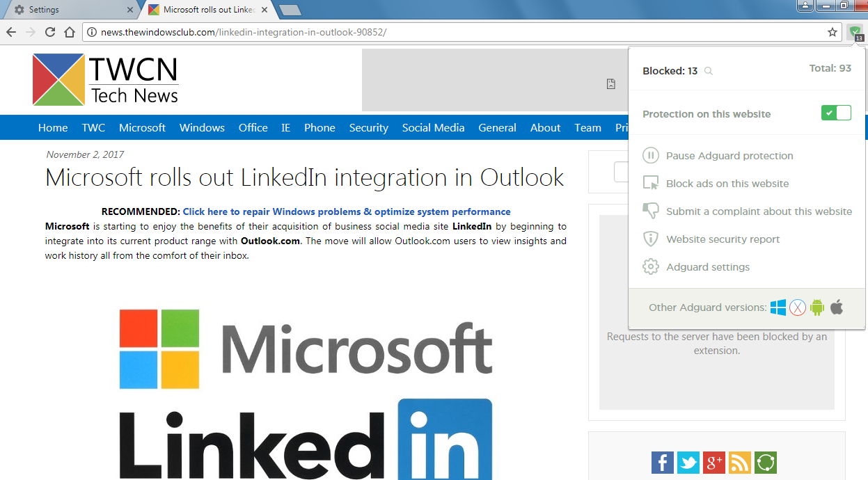
Task: Open the IE nav menu
Action: coord(285,127)
